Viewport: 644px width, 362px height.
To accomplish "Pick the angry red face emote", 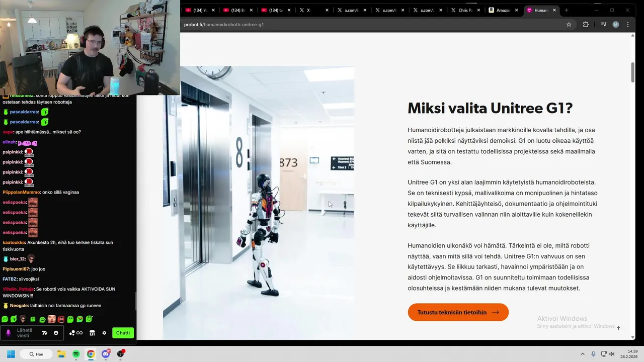I will [61, 319].
